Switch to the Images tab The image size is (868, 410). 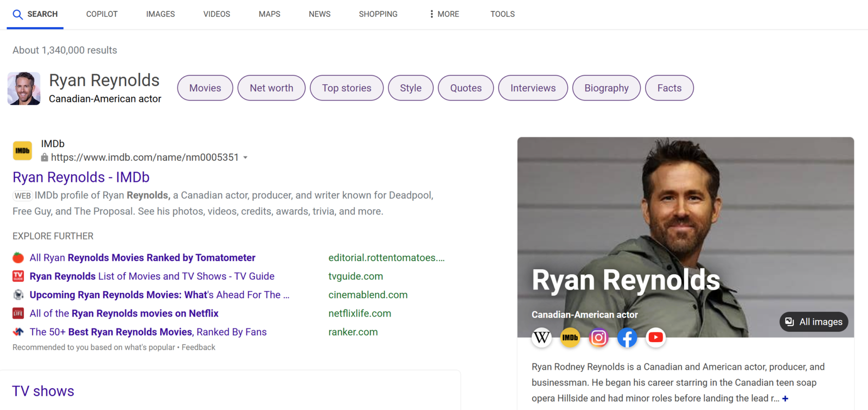160,14
